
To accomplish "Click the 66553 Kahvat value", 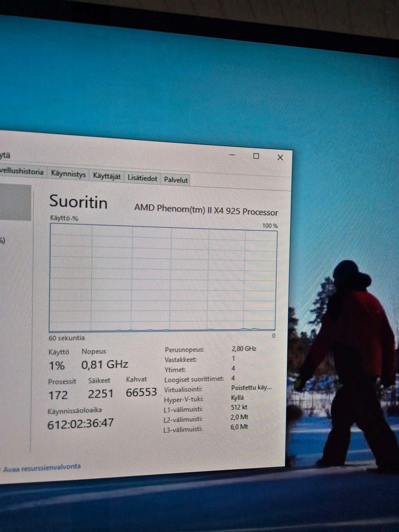I will tap(141, 392).
